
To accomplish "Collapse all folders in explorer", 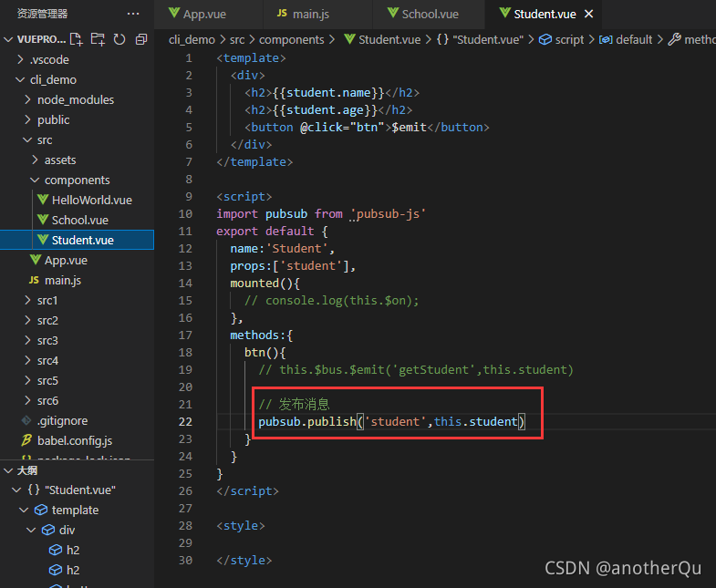I will coord(141,39).
